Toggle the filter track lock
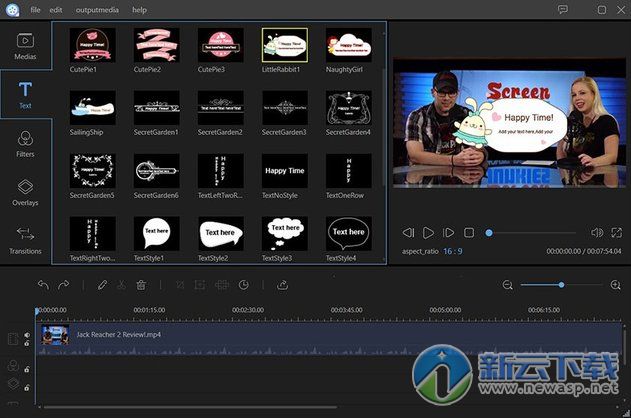The height and width of the screenshot is (418, 631). tap(27, 369)
